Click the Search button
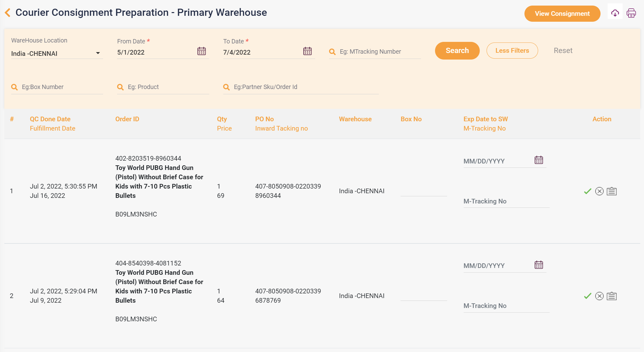The height and width of the screenshot is (352, 644). 457,51
